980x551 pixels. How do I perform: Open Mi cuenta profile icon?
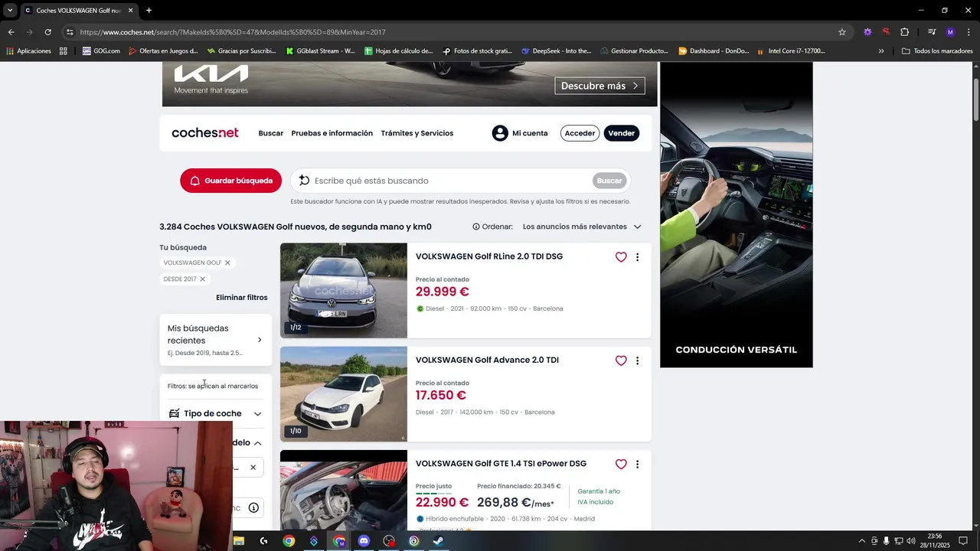500,133
